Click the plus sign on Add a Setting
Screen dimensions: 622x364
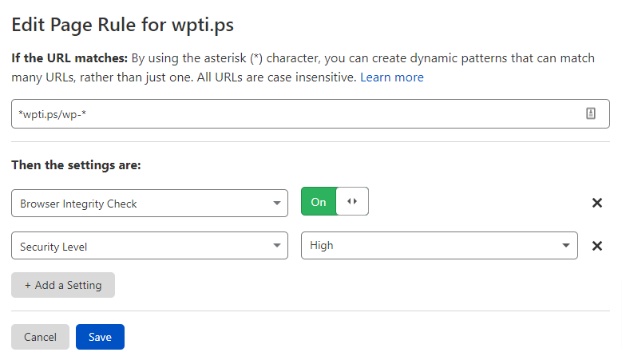(28, 286)
